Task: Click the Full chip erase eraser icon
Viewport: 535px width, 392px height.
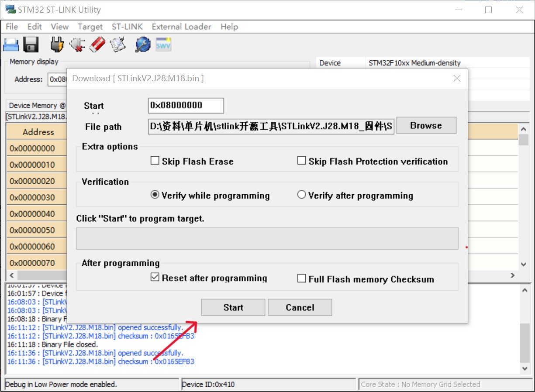Action: click(x=97, y=45)
